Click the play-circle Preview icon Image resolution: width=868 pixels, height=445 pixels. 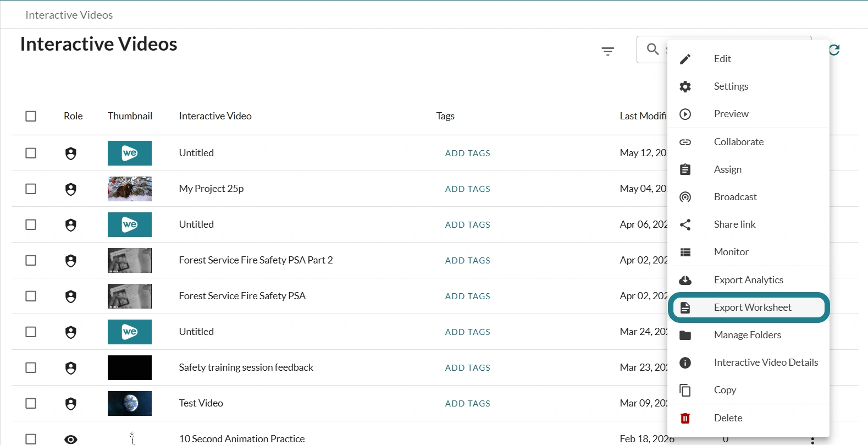click(685, 114)
